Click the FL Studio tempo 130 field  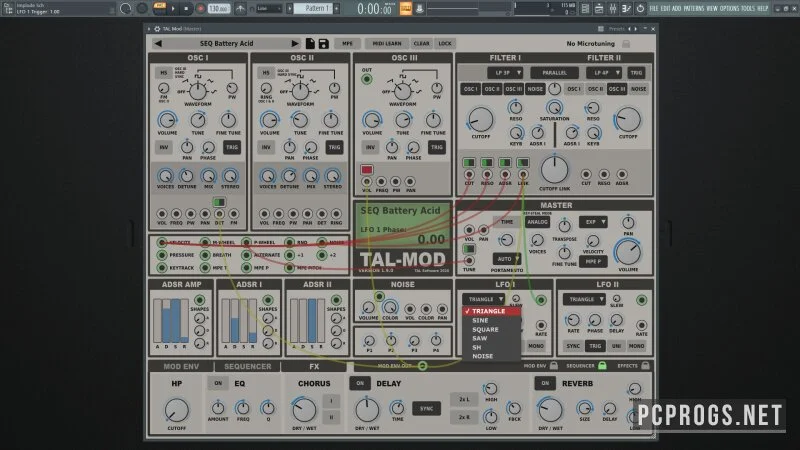pyautogui.click(x=218, y=9)
